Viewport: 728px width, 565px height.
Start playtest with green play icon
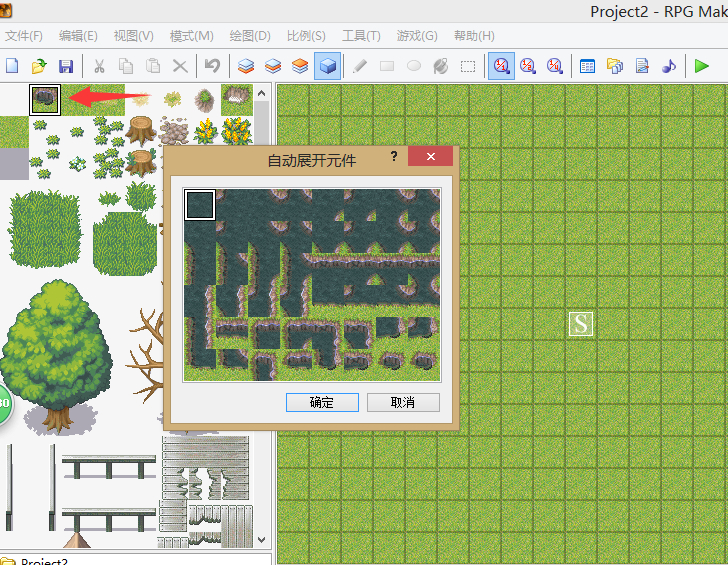pyautogui.click(x=702, y=66)
